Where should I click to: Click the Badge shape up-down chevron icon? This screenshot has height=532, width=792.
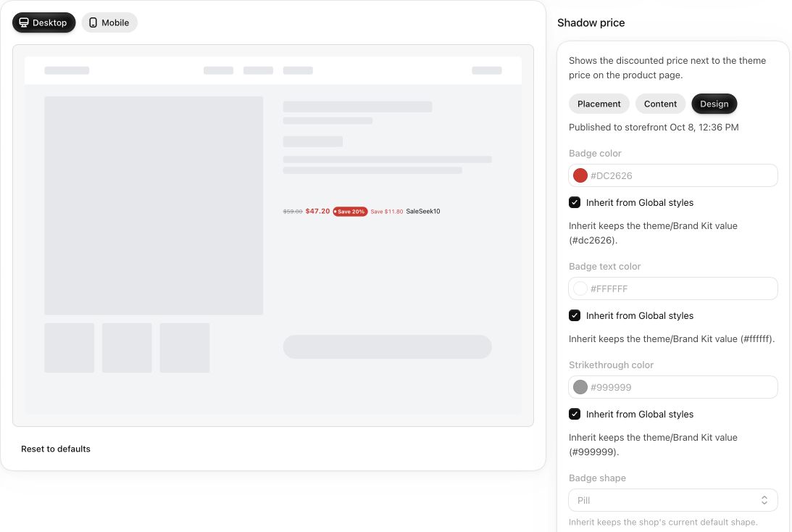tap(764, 500)
